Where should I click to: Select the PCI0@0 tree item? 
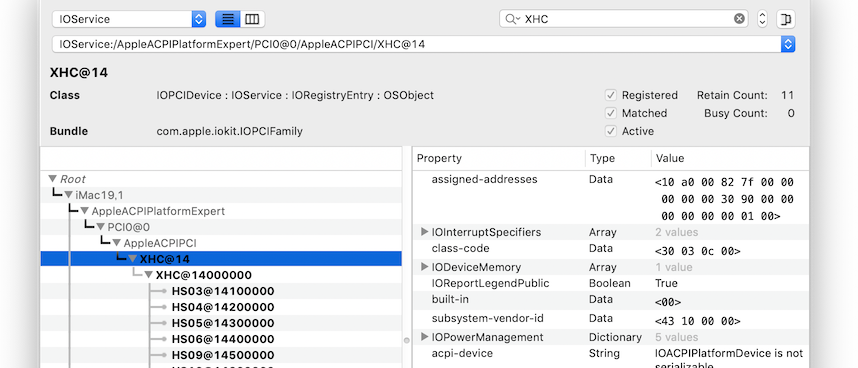click(129, 227)
